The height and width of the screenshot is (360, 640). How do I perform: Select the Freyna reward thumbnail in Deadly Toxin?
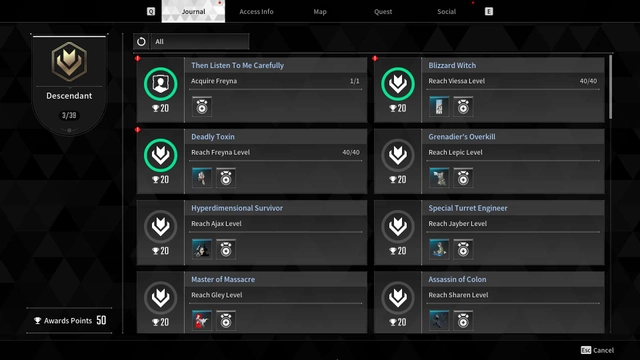(202, 178)
